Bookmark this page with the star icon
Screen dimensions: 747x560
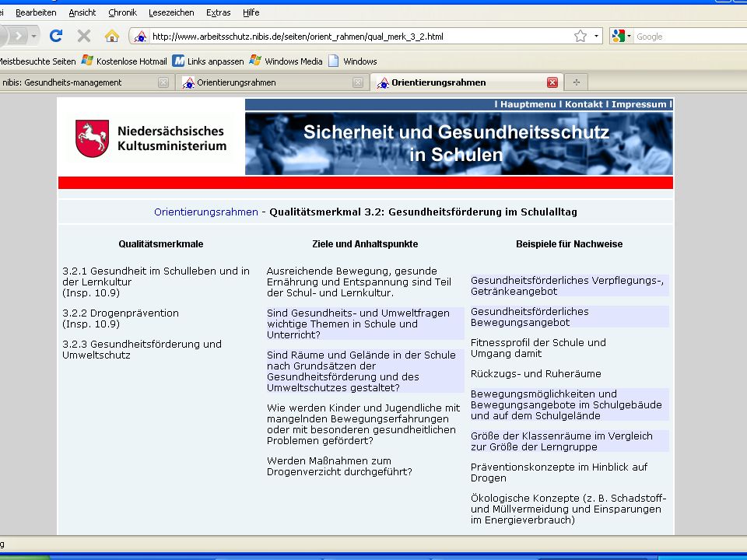(580, 37)
